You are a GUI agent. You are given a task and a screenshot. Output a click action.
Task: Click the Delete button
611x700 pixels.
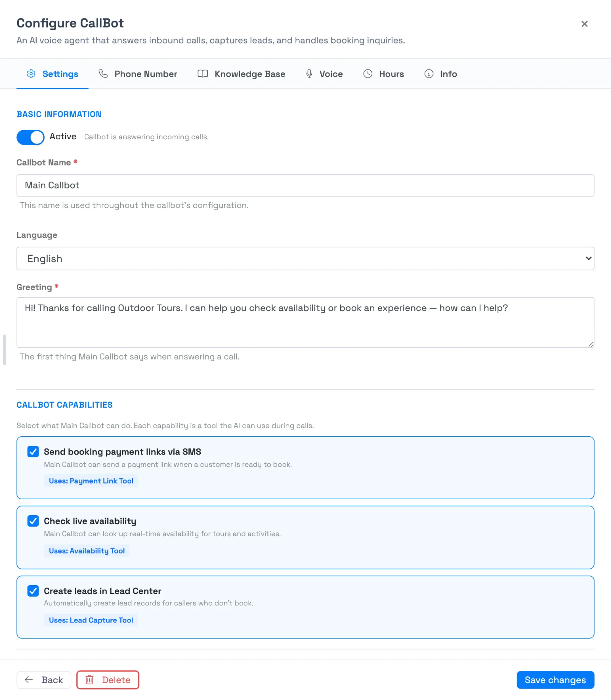108,680
